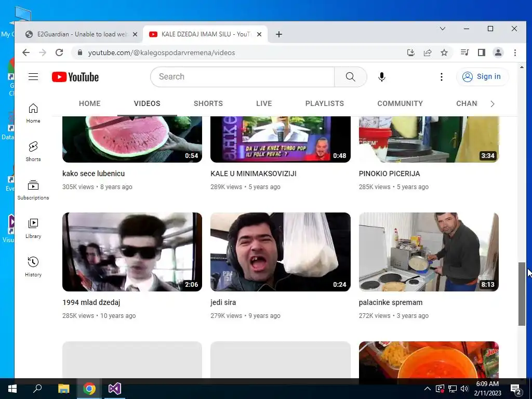Image resolution: width=532 pixels, height=399 pixels.
Task: Open the YouTube hamburger guide menu
Action: click(x=33, y=77)
